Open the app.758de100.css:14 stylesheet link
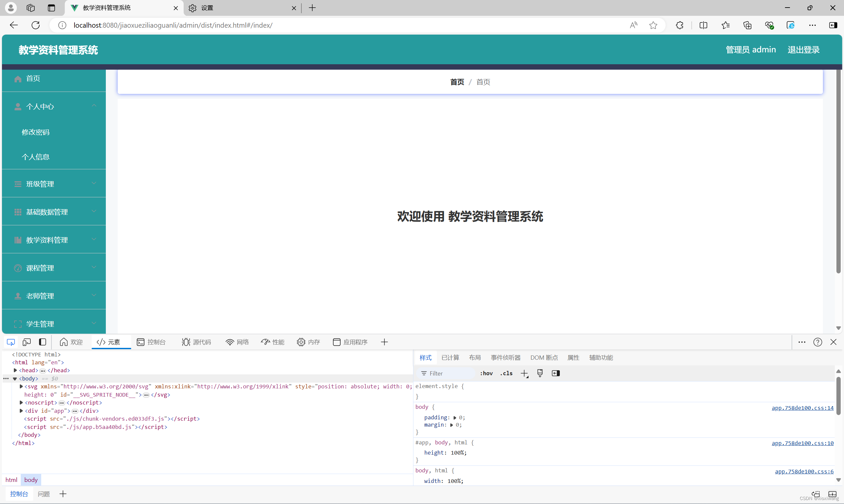This screenshot has height=504, width=844. click(x=802, y=408)
